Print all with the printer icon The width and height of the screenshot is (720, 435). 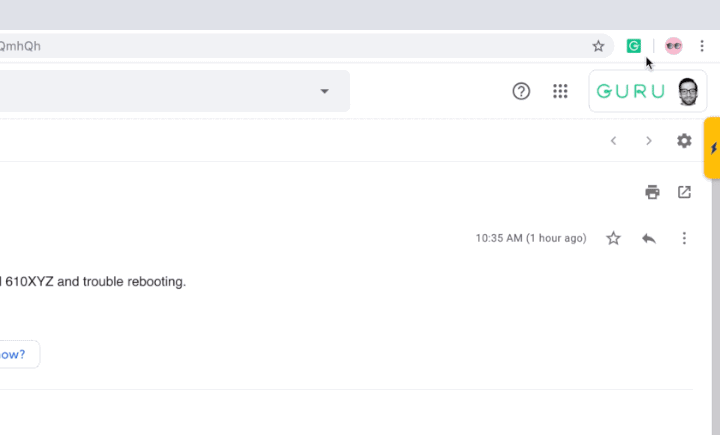click(x=652, y=192)
